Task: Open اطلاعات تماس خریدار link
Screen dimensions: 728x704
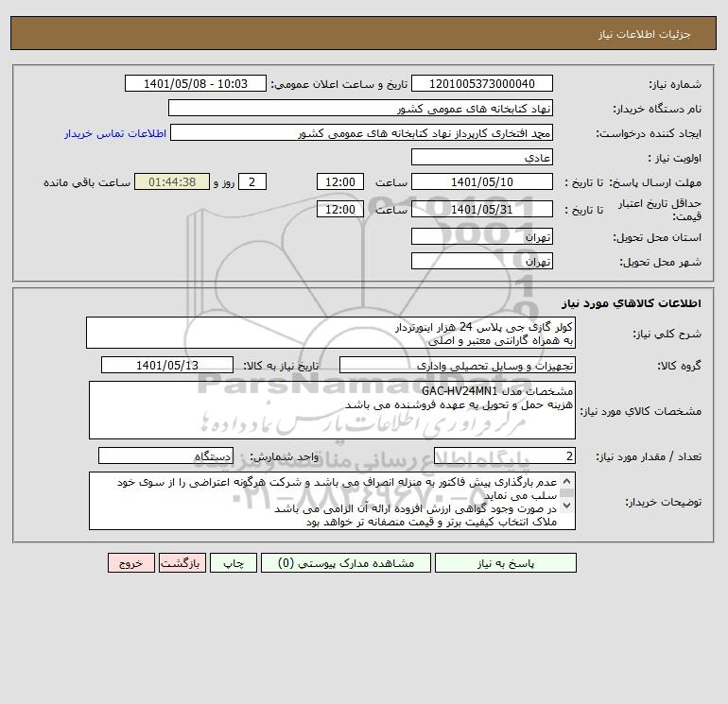Action: [115, 133]
